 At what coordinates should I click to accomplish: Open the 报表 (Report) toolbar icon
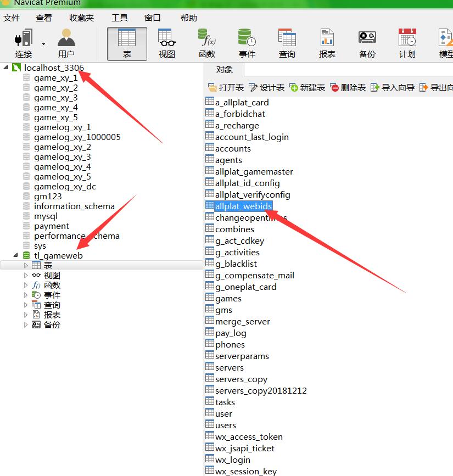(x=327, y=43)
